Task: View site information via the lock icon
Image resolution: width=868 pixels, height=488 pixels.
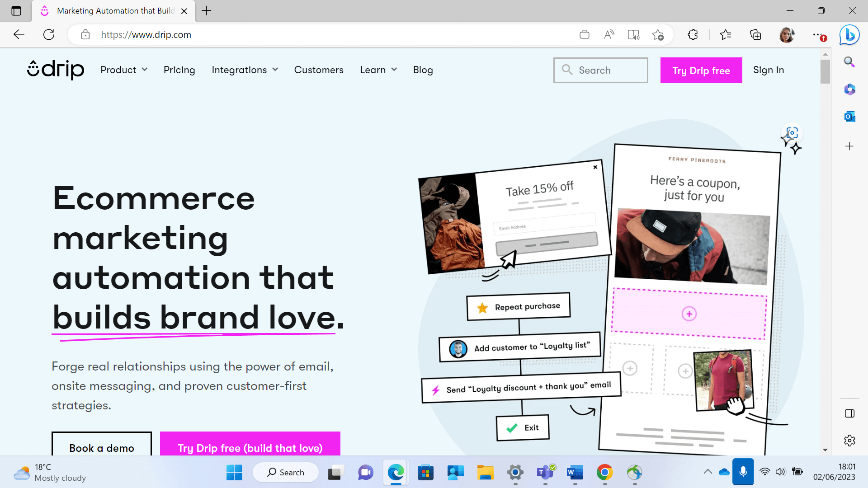Action: pos(85,35)
